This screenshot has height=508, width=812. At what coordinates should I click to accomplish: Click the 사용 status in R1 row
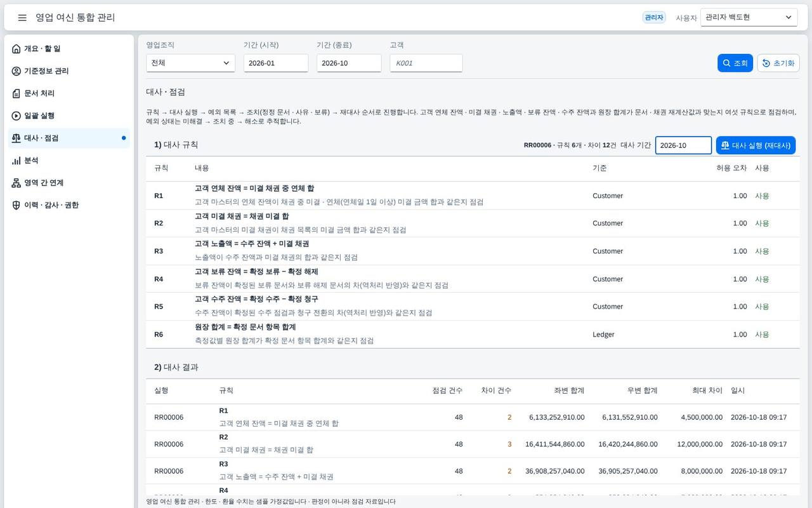pos(762,196)
